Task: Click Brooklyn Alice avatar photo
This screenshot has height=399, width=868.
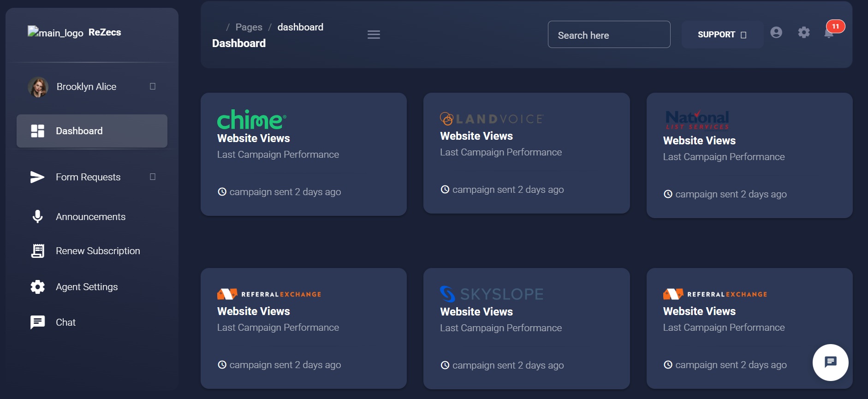Action: click(38, 87)
